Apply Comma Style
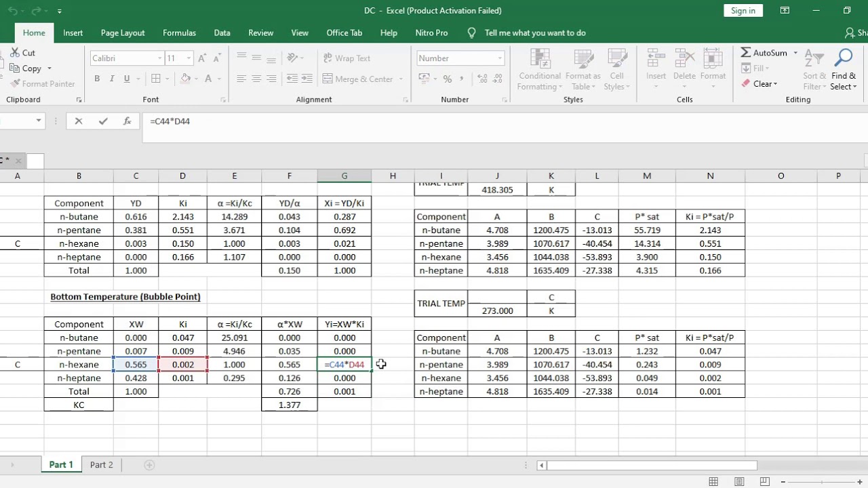Image resolution: width=868 pixels, height=488 pixels. [462, 79]
